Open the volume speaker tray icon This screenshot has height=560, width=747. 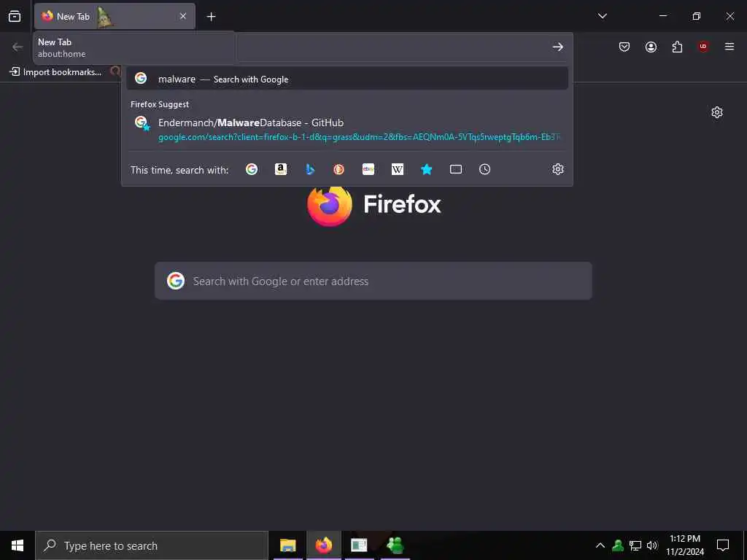pyautogui.click(x=652, y=545)
